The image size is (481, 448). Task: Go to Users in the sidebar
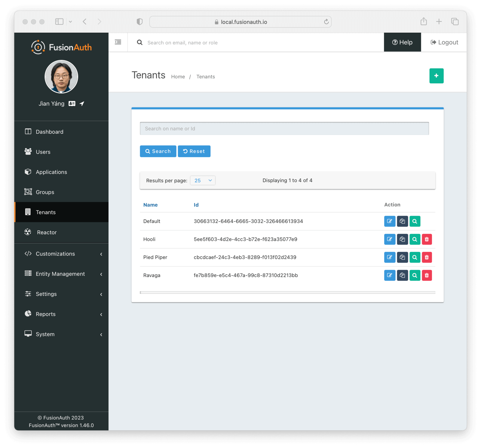pos(61,152)
